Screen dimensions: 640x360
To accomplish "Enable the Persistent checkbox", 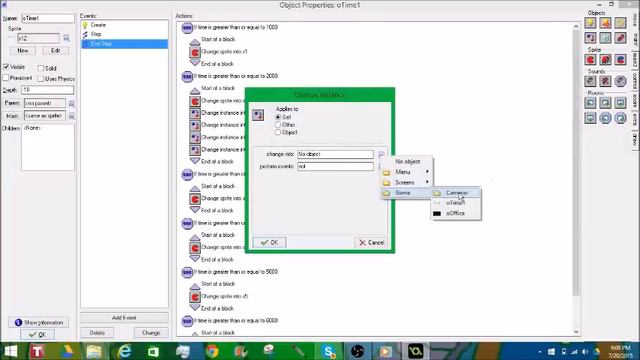I will point(6,78).
